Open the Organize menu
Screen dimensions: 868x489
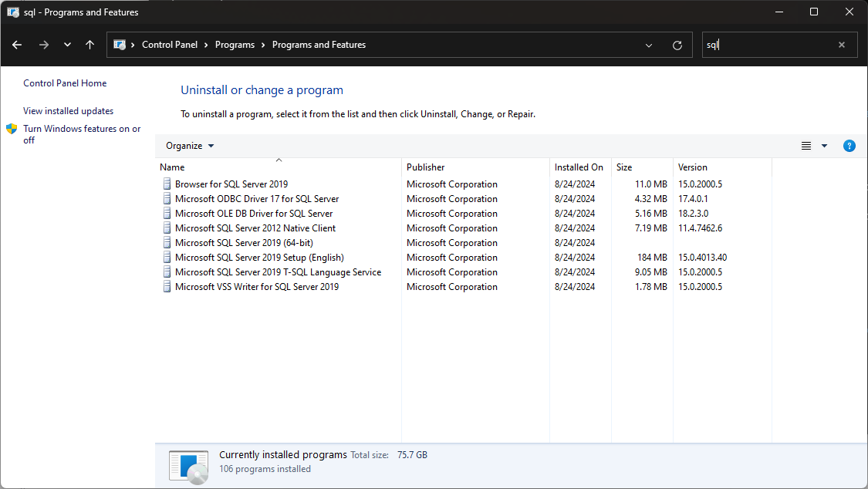(x=190, y=146)
